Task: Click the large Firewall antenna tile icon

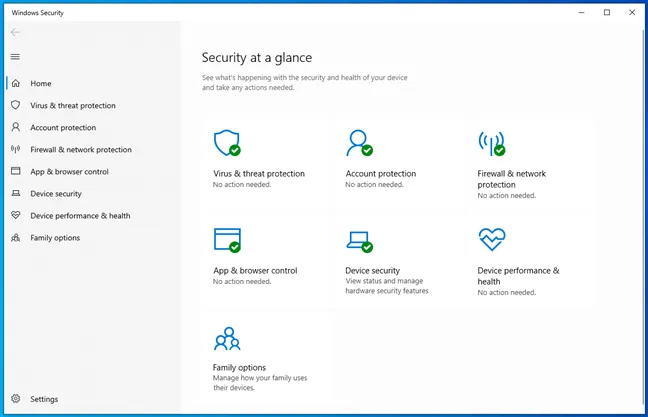Action: click(x=491, y=143)
